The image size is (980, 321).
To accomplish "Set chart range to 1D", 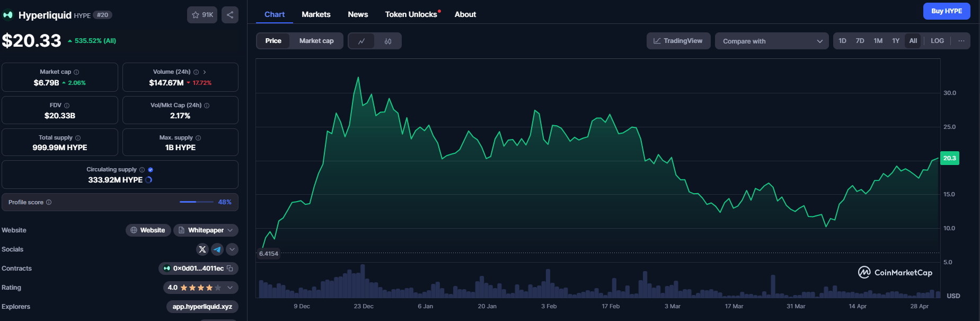I will [843, 41].
